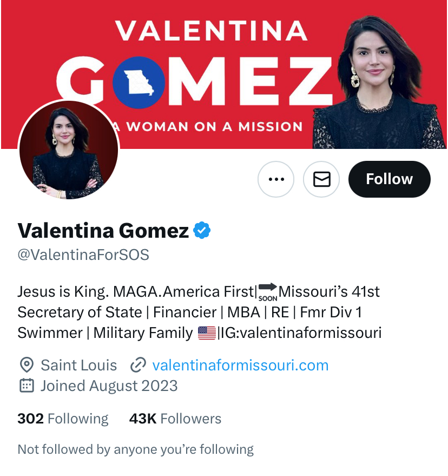Click the Missouri state logo in banner
Screen dimensions: 448x476
[139, 82]
